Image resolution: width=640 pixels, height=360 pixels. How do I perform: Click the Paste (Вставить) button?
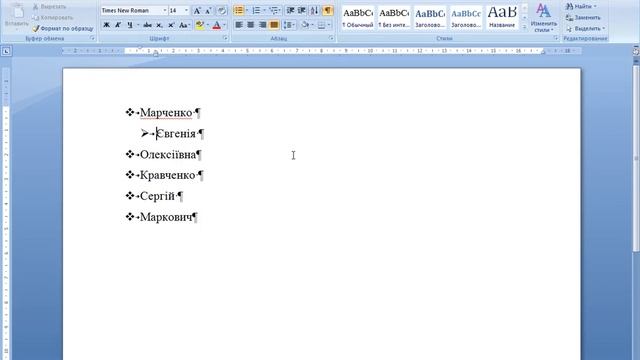pyautogui.click(x=17, y=16)
